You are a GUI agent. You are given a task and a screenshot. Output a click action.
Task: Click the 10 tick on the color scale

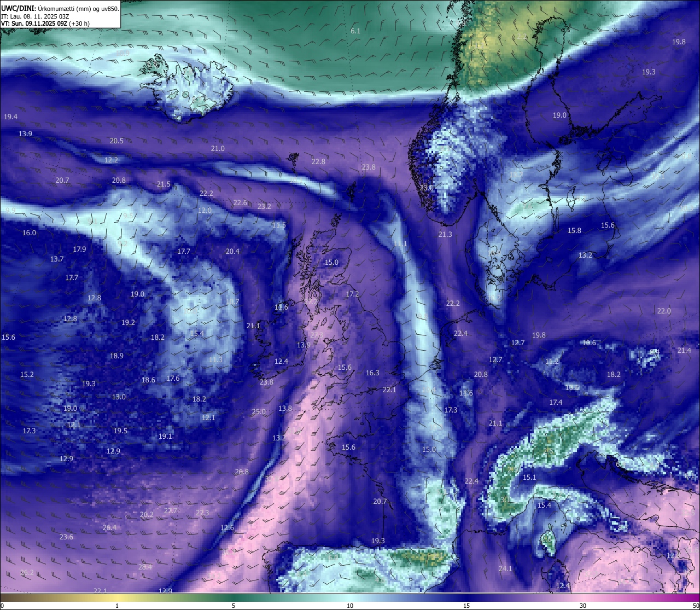point(350,606)
